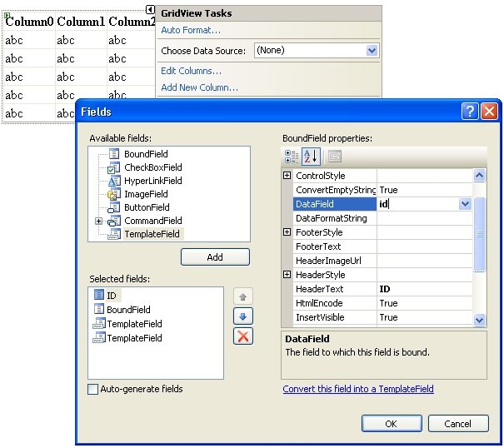504x448 pixels.
Task: Click the CheckBoxField icon in Available fields
Action: (x=113, y=167)
